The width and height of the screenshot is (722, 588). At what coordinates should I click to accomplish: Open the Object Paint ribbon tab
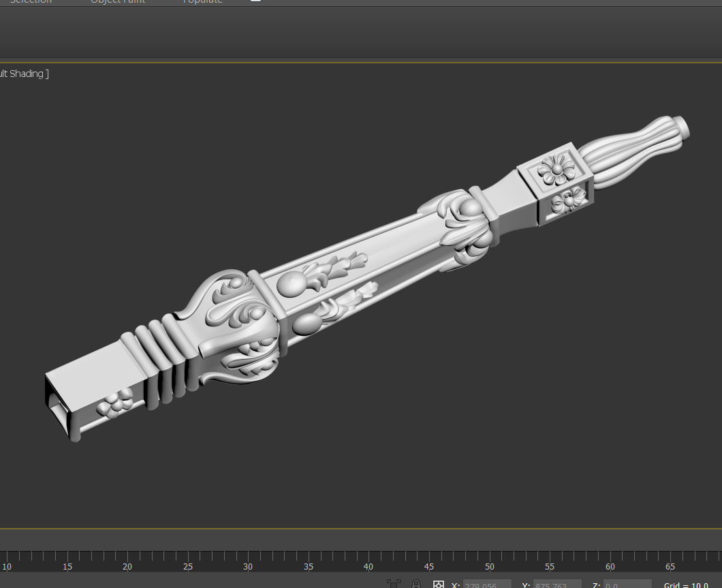117,1
